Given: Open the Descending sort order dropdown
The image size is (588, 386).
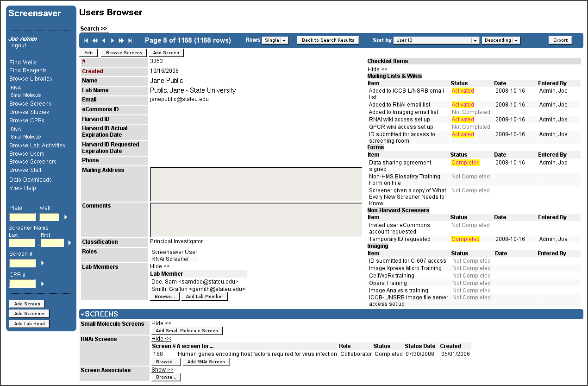Looking at the screenshot, I should point(501,40).
